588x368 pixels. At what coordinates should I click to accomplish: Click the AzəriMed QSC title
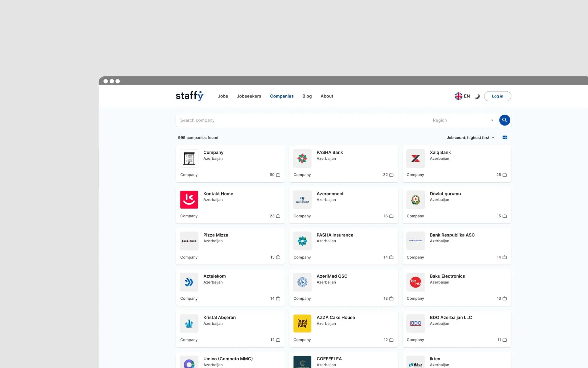click(332, 276)
